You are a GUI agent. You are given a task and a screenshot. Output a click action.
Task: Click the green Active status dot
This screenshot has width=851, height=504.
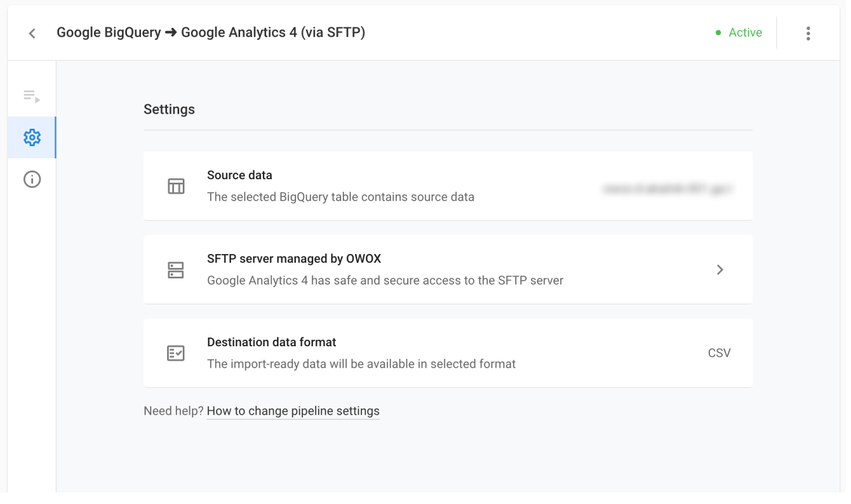tap(718, 33)
